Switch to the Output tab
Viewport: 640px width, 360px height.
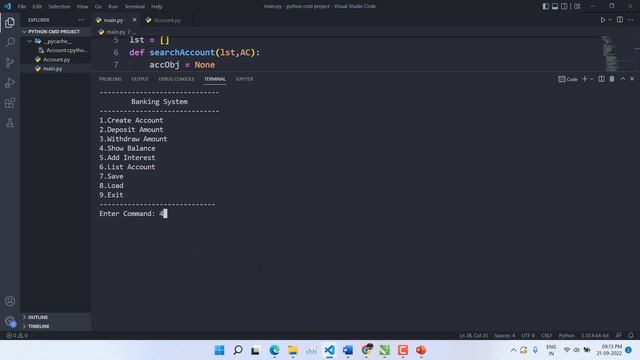point(140,79)
